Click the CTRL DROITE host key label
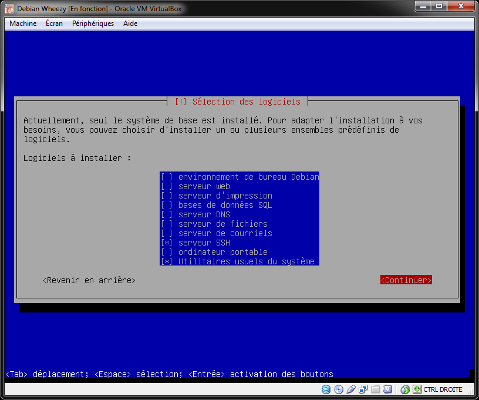The image size is (479, 400). click(443, 389)
